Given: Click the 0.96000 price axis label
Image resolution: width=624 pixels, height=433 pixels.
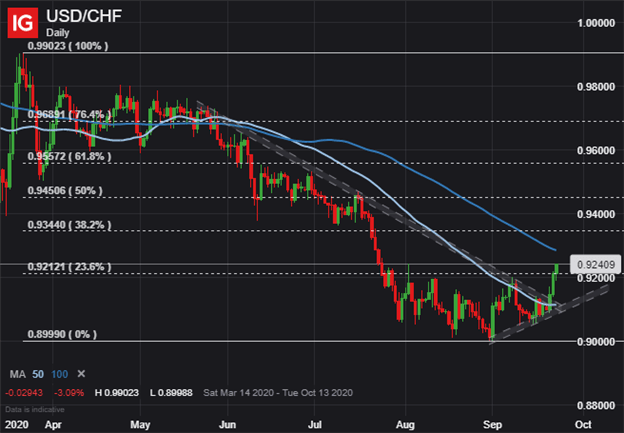Looking at the screenshot, I should tap(596, 150).
